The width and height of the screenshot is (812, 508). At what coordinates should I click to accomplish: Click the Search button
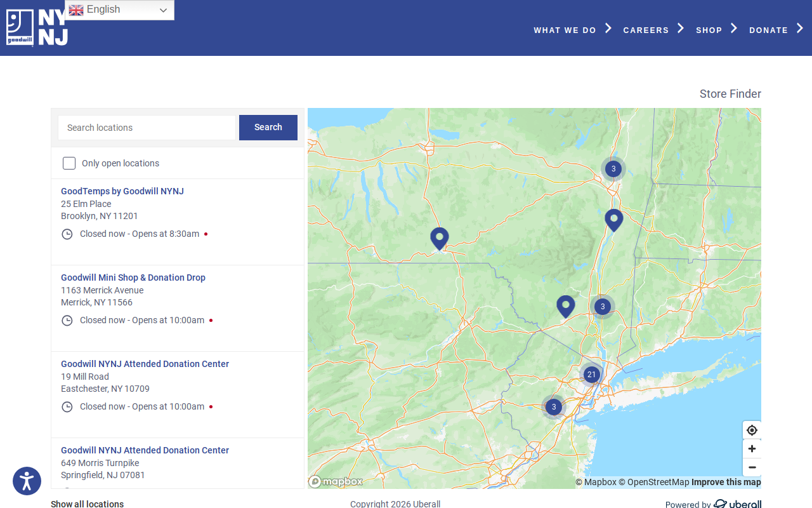(268, 128)
